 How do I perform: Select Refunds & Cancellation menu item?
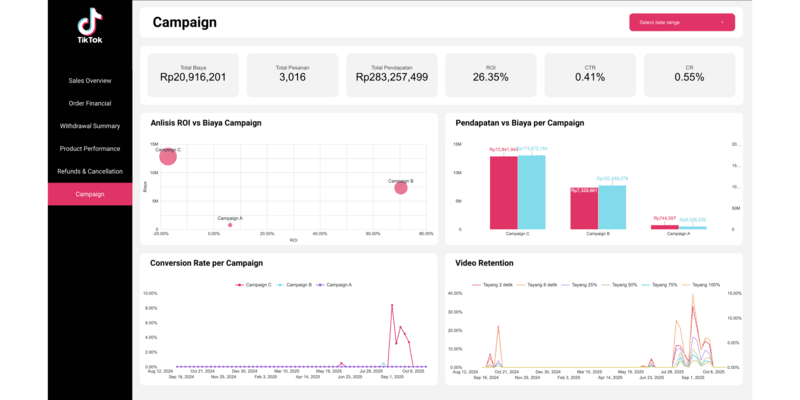[89, 171]
